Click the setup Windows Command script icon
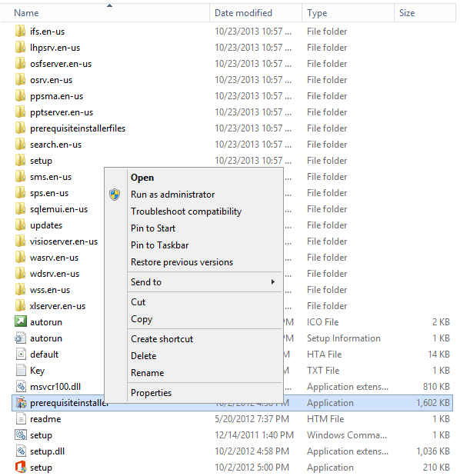This screenshot has height=476, width=460. pos(21,435)
